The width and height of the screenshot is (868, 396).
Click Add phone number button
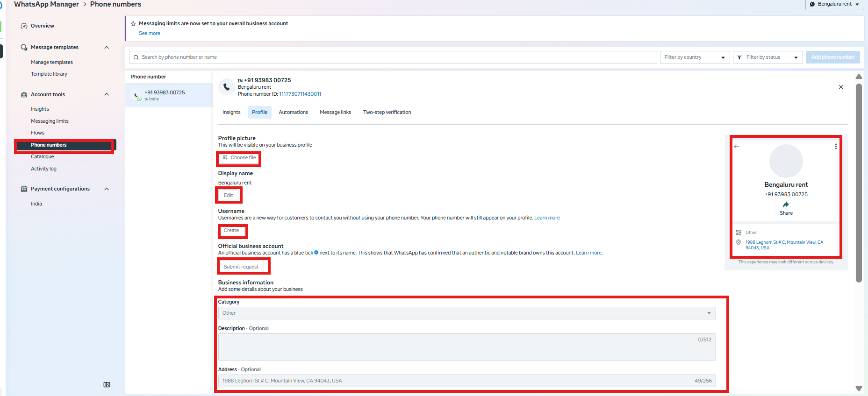coord(832,57)
